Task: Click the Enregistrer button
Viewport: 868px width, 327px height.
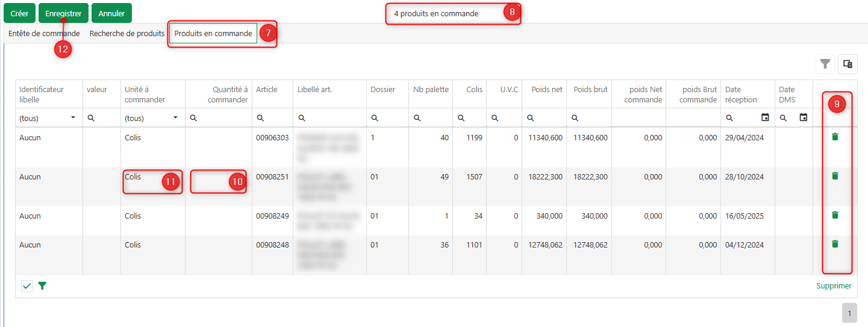Action: coord(63,13)
